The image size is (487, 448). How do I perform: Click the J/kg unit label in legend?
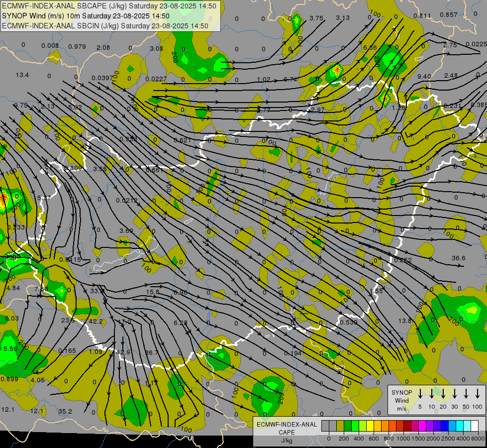(x=287, y=441)
